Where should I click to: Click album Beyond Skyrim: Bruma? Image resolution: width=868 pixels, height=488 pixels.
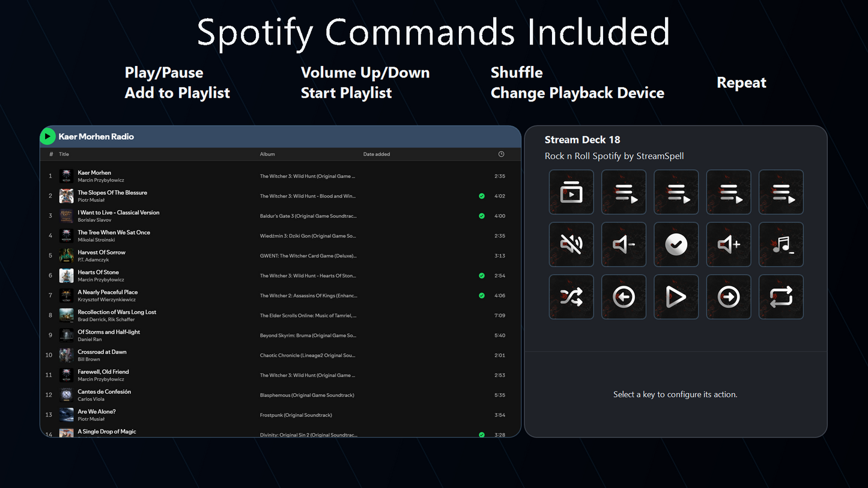tap(308, 336)
